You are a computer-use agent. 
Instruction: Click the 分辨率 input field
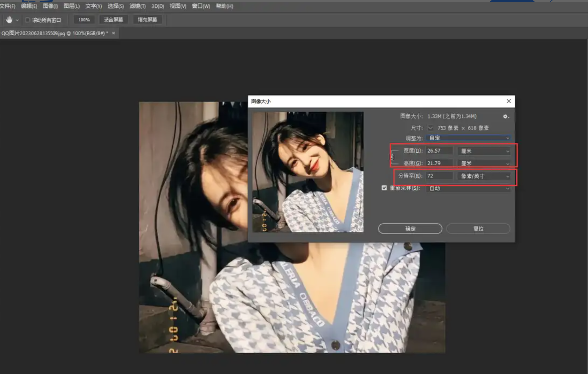[x=439, y=176]
